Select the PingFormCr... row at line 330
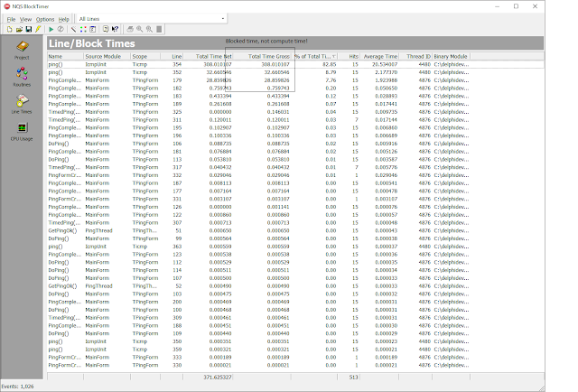The height and width of the screenshot is (392, 578). 295,365
